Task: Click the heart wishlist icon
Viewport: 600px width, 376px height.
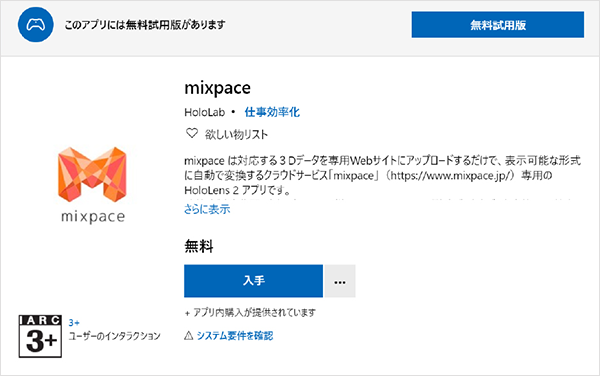Action: pos(192,133)
